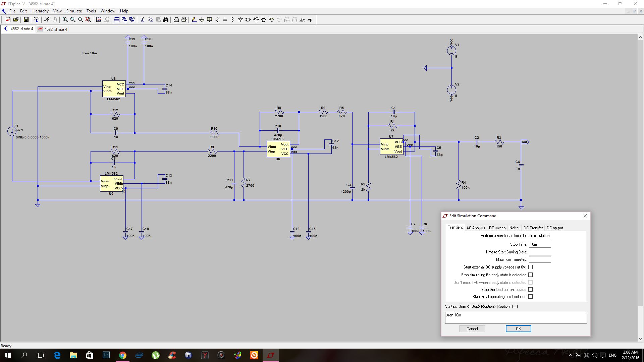Image resolution: width=644 pixels, height=362 pixels.
Task: Open the Control Panel hammer icon
Action: click(x=37, y=20)
